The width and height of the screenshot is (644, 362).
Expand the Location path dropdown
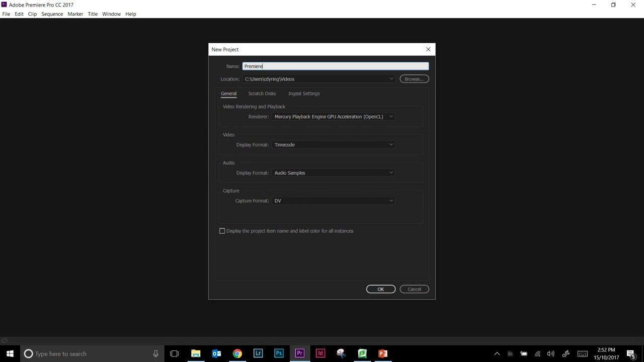pyautogui.click(x=391, y=79)
